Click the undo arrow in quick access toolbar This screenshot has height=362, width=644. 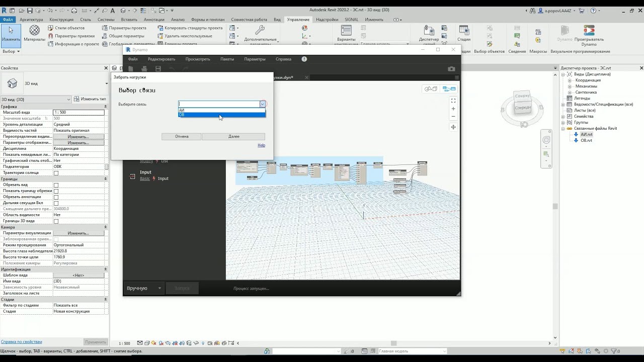click(51, 11)
